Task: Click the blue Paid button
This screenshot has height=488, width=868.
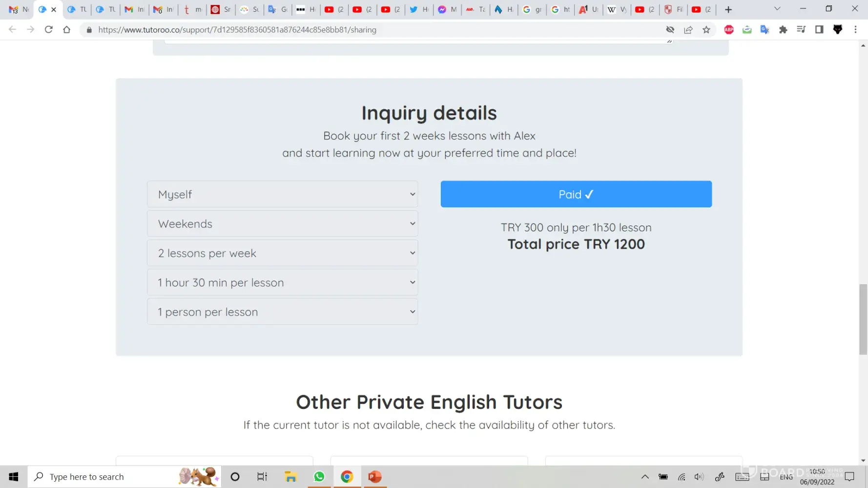Action: coord(576,194)
